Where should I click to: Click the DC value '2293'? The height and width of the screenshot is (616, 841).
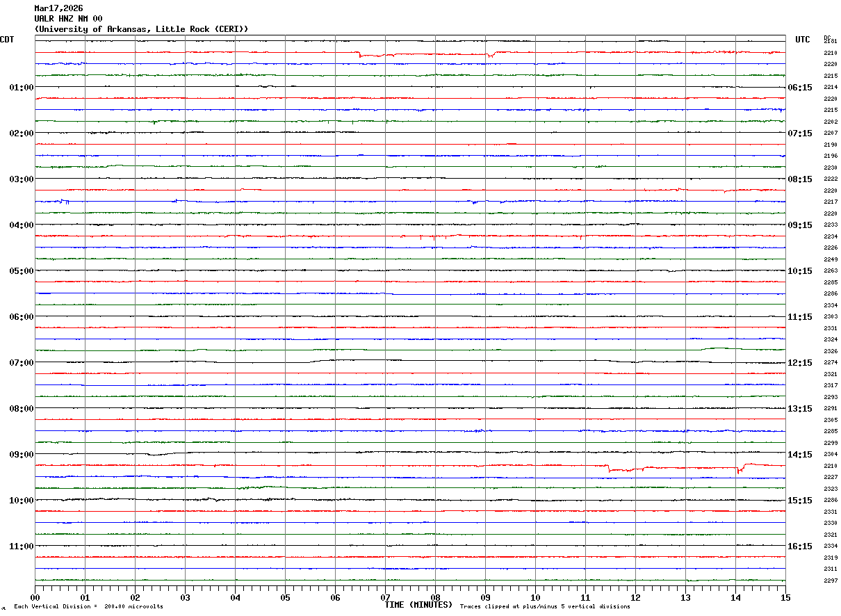click(x=830, y=397)
